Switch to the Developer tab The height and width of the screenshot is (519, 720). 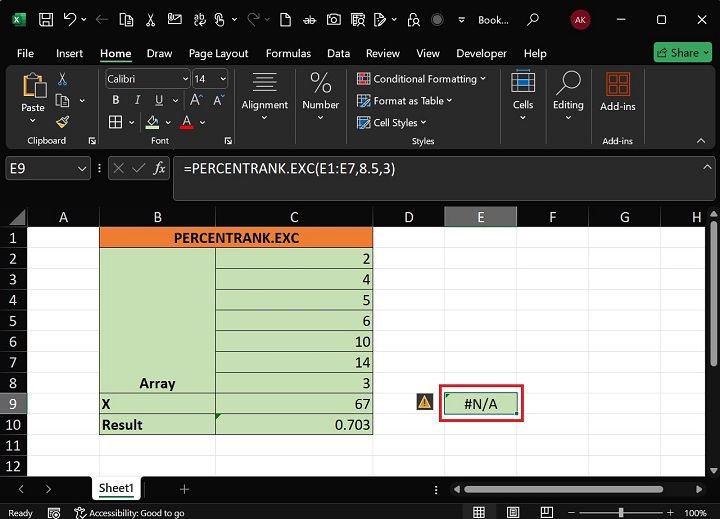coord(481,53)
